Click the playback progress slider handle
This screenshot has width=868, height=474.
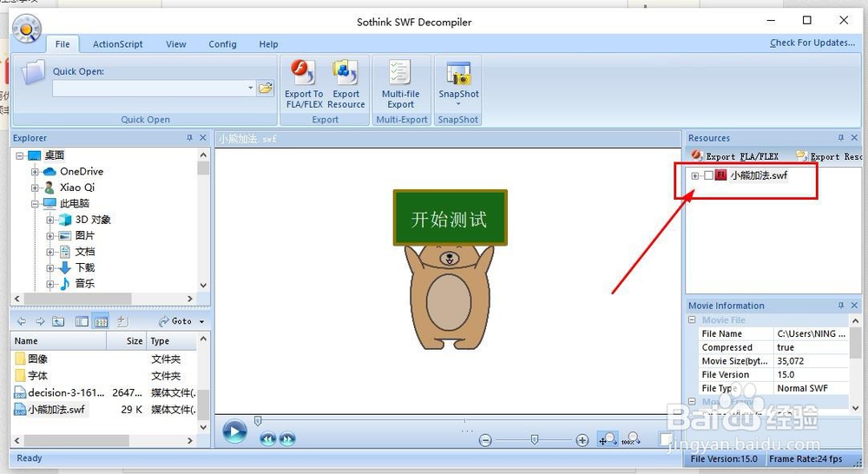[x=258, y=422]
